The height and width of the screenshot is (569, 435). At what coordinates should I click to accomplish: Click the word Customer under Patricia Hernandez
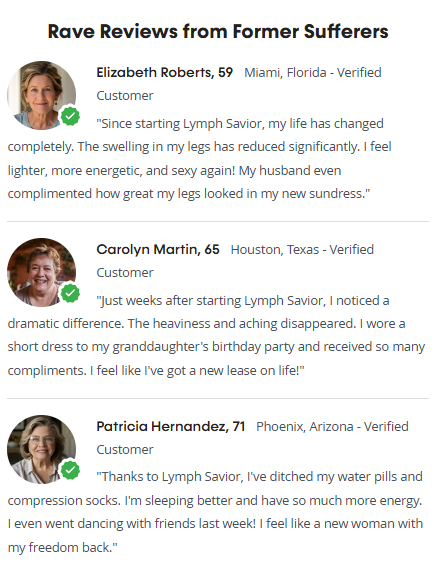pos(125,450)
